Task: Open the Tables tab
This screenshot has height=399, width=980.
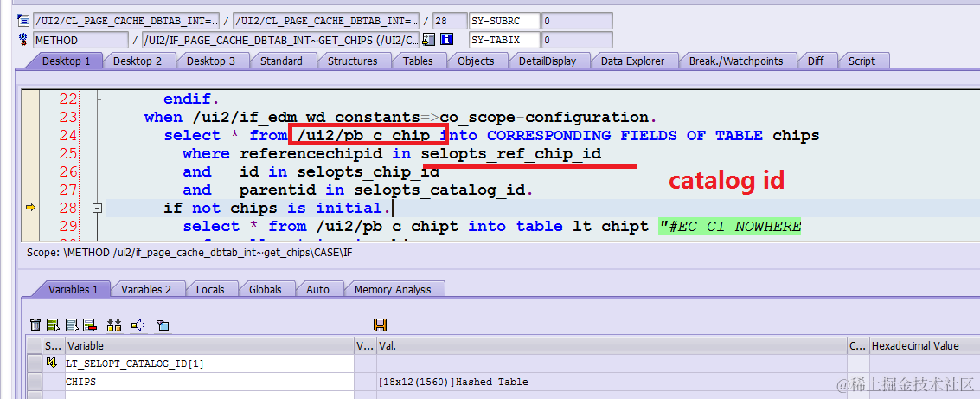Action: (x=418, y=61)
